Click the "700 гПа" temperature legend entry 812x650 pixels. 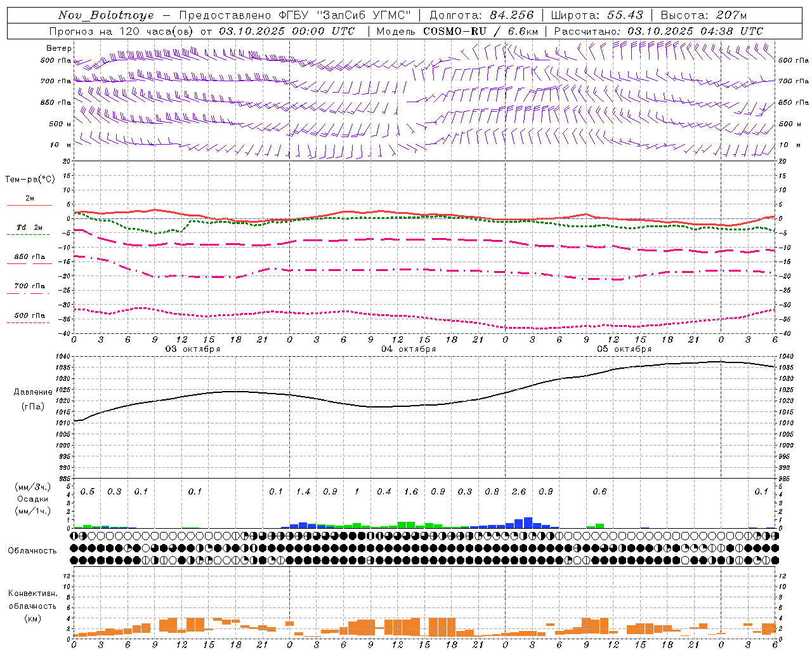point(30,286)
